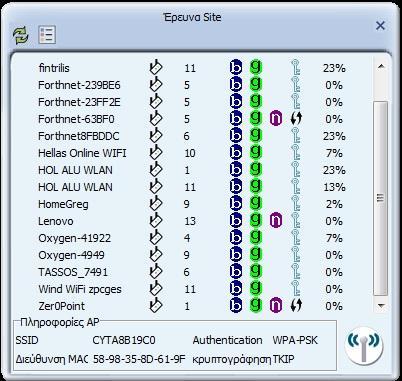
Task: Select the Forthnet-239BE6 network
Action: click(x=79, y=85)
